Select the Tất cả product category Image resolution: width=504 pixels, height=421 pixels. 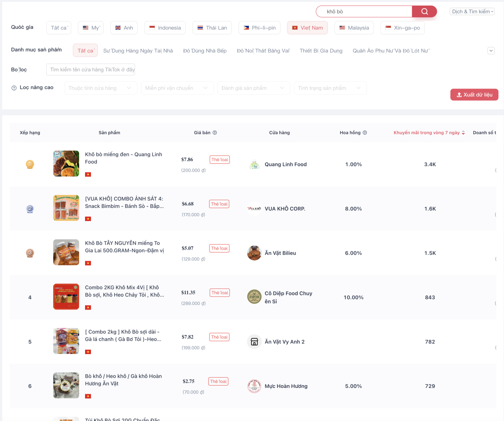tap(85, 50)
